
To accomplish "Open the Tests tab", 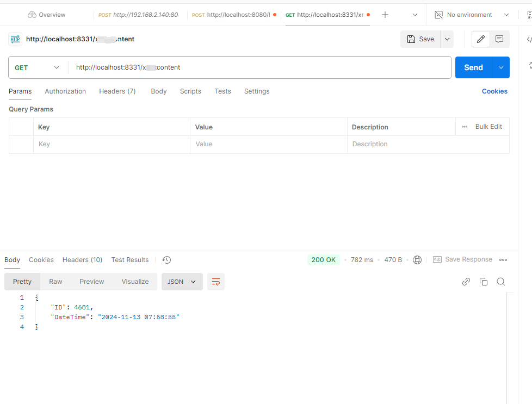I will click(222, 91).
